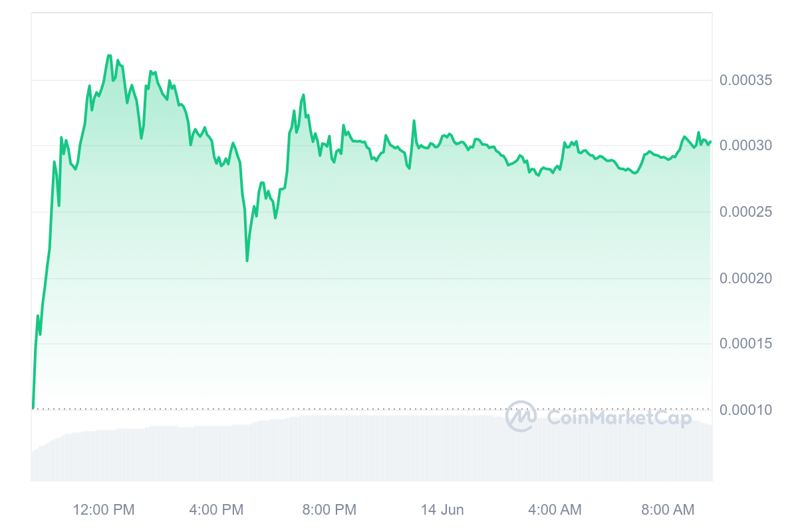Click the highest peak of the price line
798x532 pixels.
(109, 55)
